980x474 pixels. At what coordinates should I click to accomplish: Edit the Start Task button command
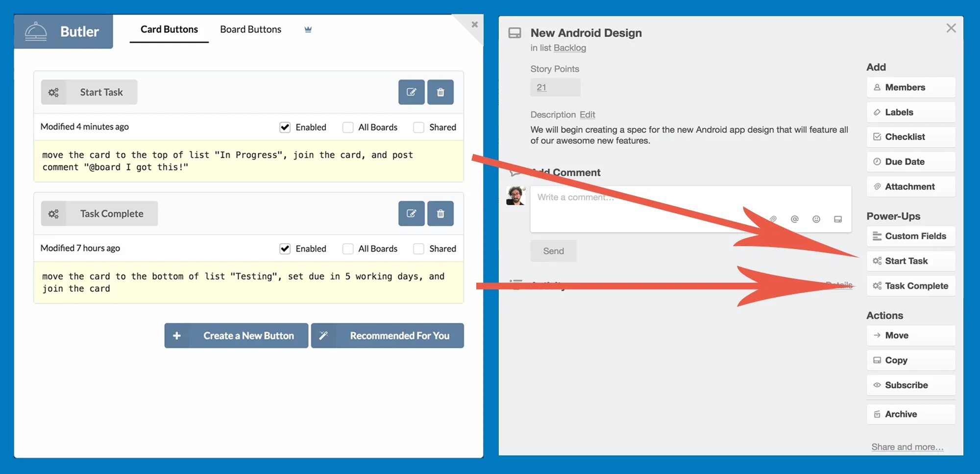[412, 92]
